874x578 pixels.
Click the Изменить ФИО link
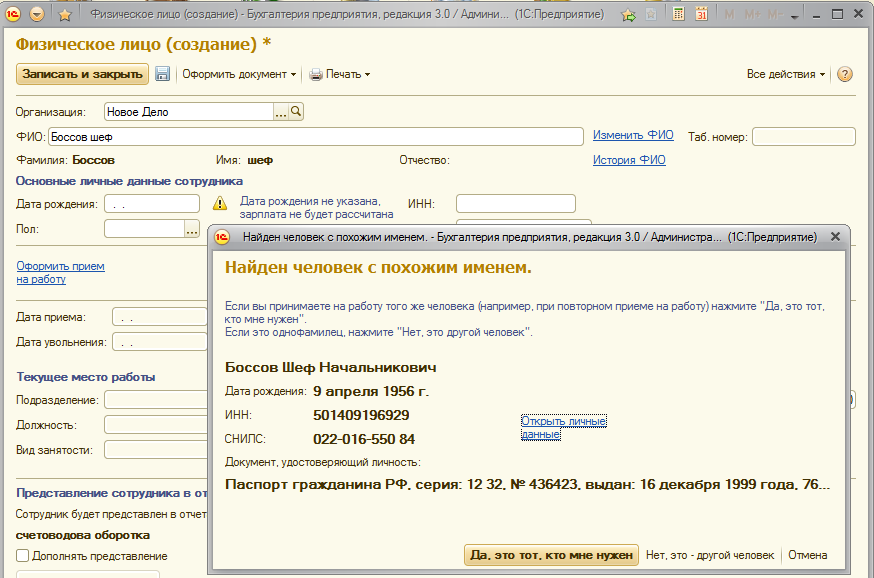pos(633,135)
